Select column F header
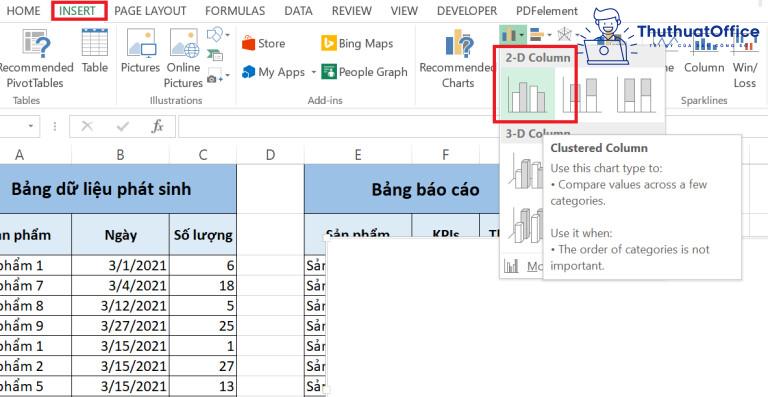 tap(445, 155)
